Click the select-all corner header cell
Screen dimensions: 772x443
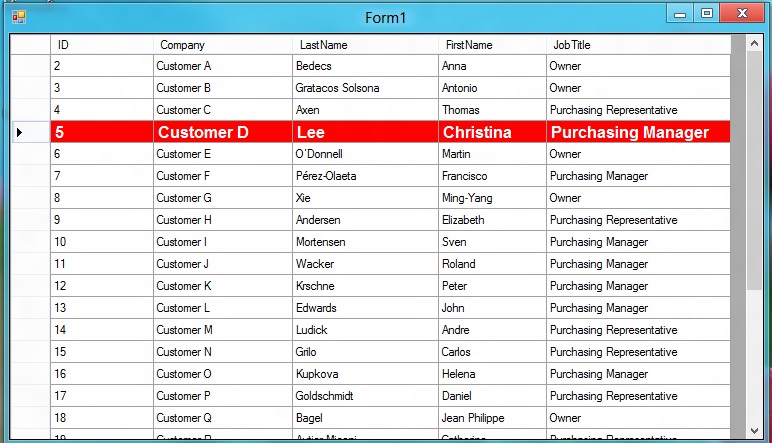click(30, 45)
